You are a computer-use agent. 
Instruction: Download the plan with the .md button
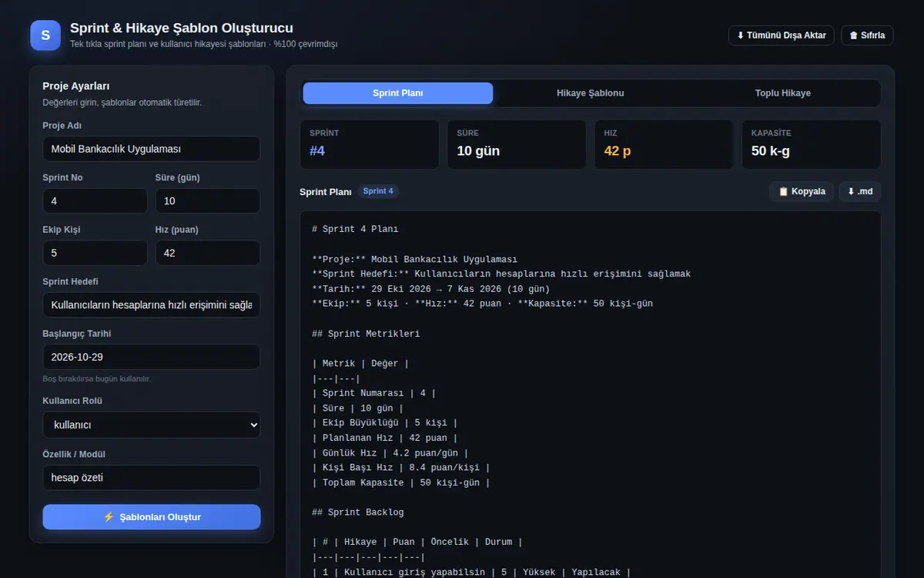(x=860, y=192)
